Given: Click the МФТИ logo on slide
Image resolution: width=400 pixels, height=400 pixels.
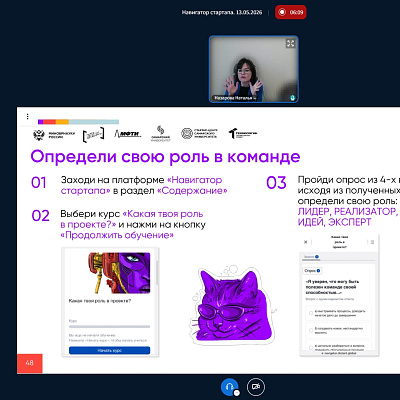Looking at the screenshot, I should coord(127,134).
